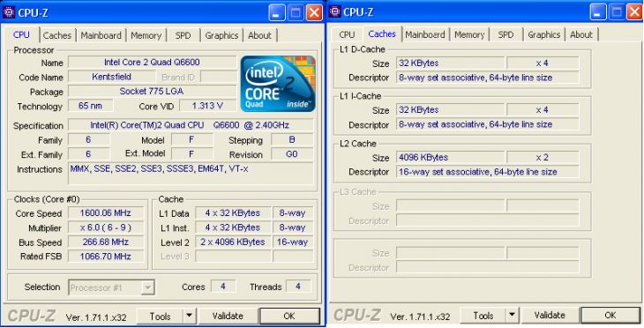Click the Core VID value 1.313 V
This screenshot has width=644, height=328.
pos(208,106)
